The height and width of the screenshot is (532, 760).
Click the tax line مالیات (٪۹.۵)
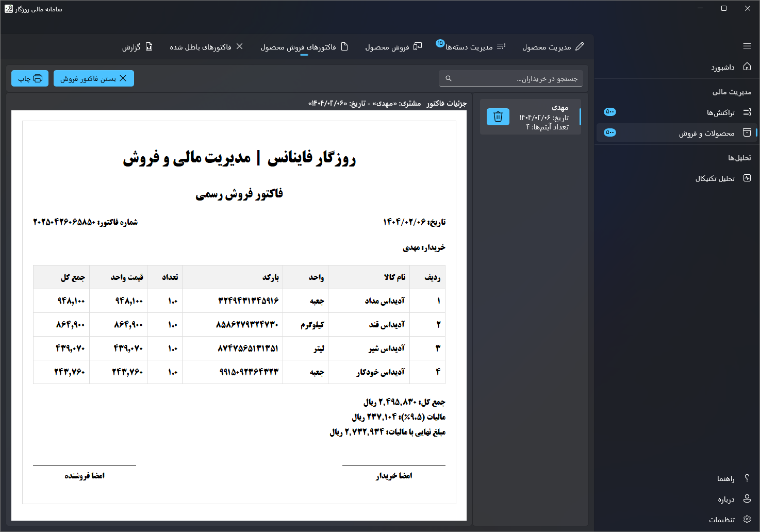pos(399,417)
